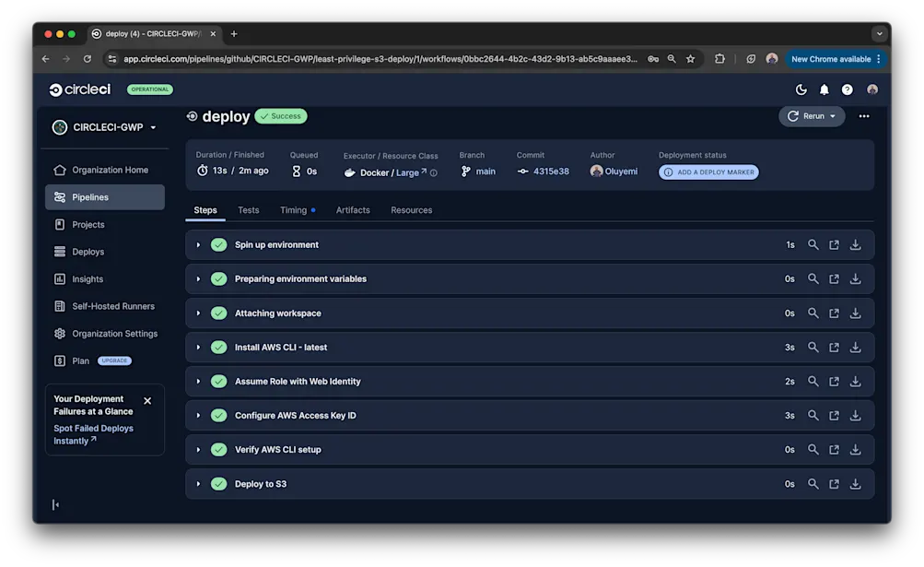Switch to the Resources tab

(411, 210)
